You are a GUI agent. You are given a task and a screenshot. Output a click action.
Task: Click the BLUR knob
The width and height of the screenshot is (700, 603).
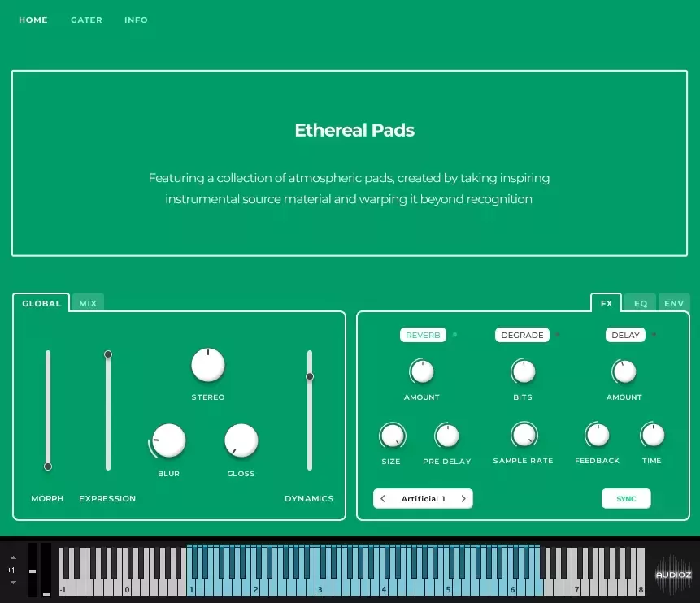point(169,441)
